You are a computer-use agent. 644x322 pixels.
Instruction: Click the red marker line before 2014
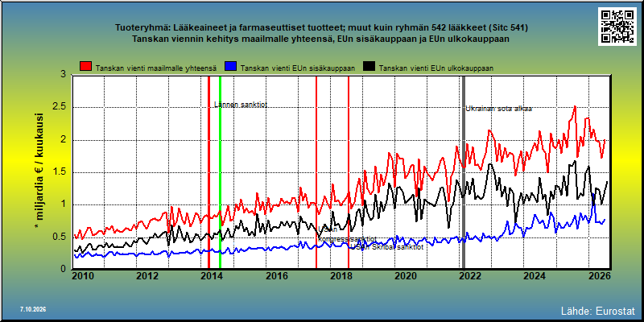click(x=208, y=172)
